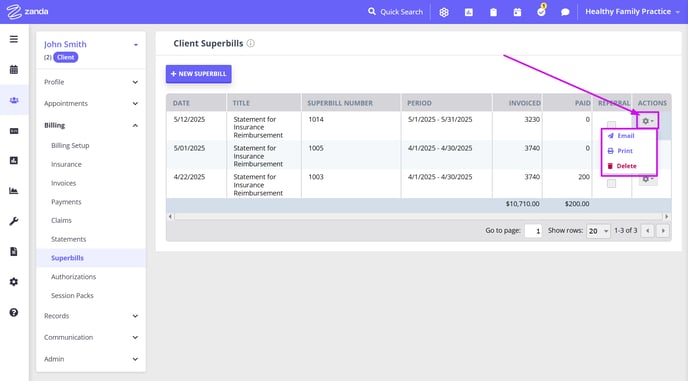Open the chat messages icon in header
Viewport: 688px width, 381px height.
point(565,12)
